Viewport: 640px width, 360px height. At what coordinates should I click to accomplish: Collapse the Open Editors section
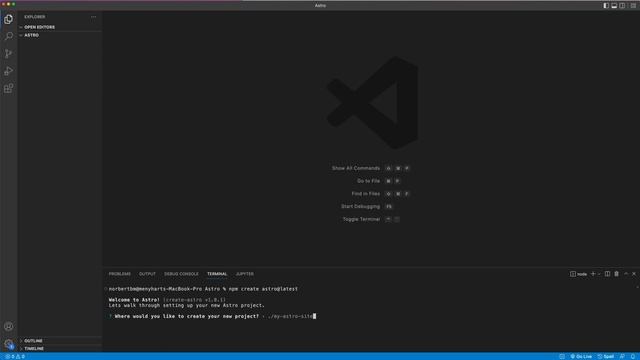60,27
